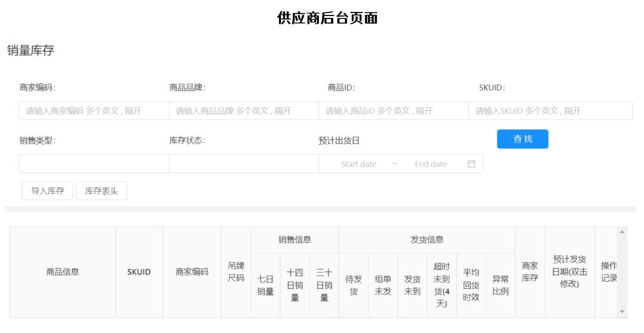
Task: Focus the SKUID input field
Action: tap(550, 111)
